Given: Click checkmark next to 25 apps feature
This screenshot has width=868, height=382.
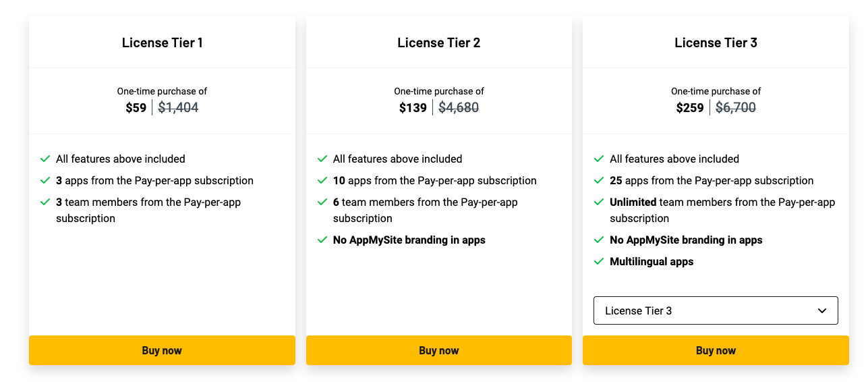Looking at the screenshot, I should click(599, 180).
